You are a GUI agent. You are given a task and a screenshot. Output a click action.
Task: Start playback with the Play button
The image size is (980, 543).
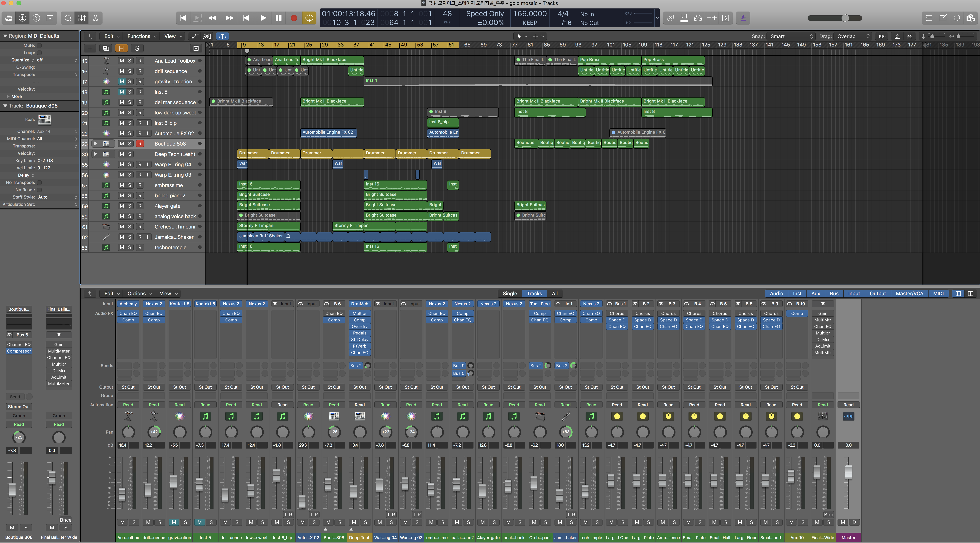(263, 18)
